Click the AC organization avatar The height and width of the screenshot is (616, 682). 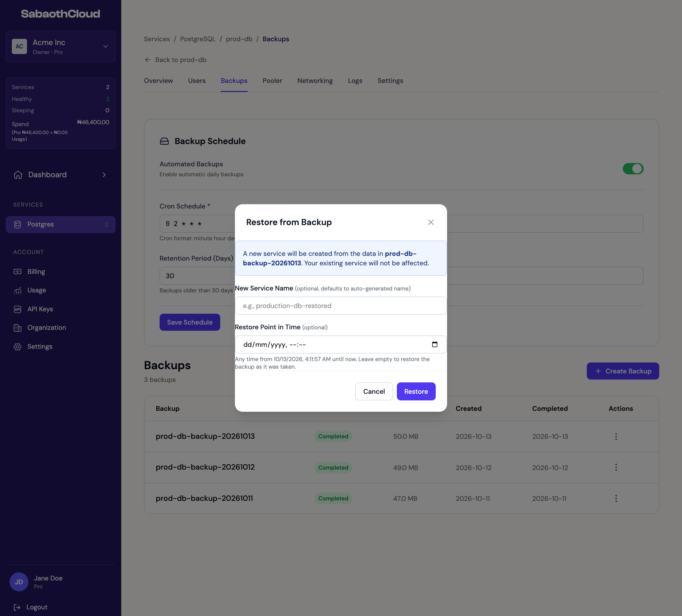click(x=19, y=46)
